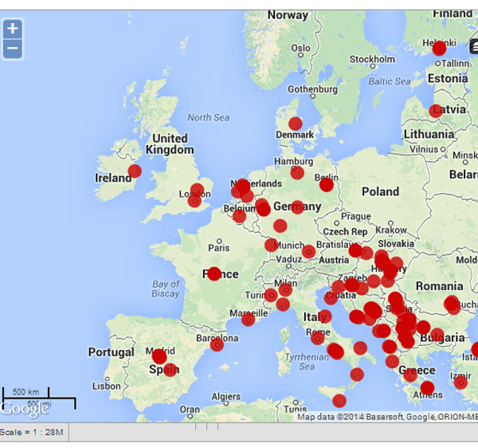Open the layer switcher icon beside Helsinki
This screenshot has height=448, width=478.
tap(474, 47)
